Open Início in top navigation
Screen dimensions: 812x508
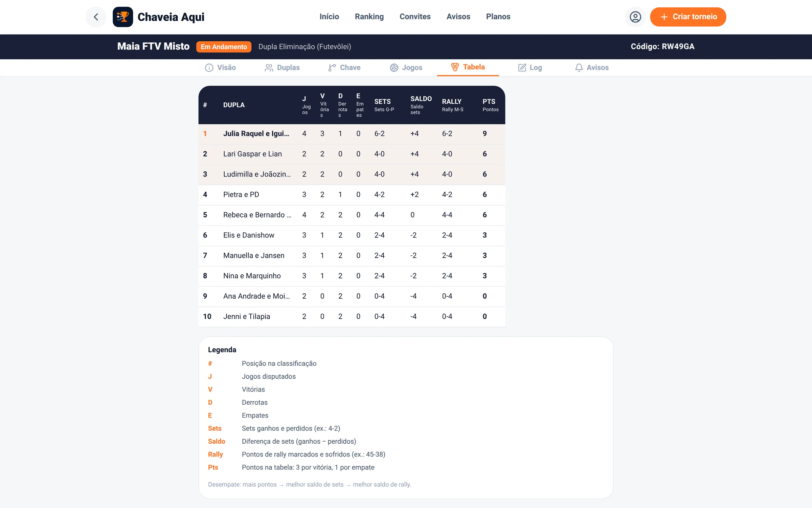tap(329, 17)
